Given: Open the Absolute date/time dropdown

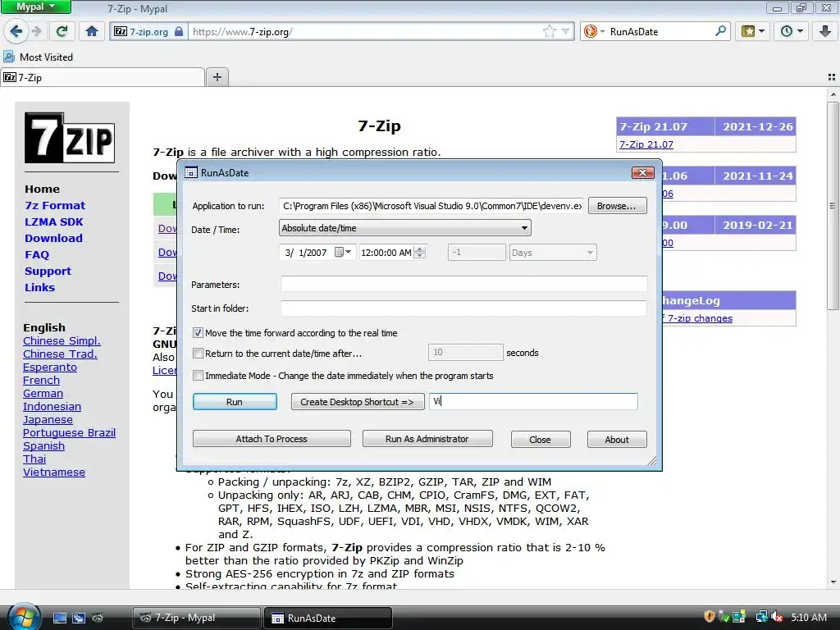Looking at the screenshot, I should click(x=405, y=228).
